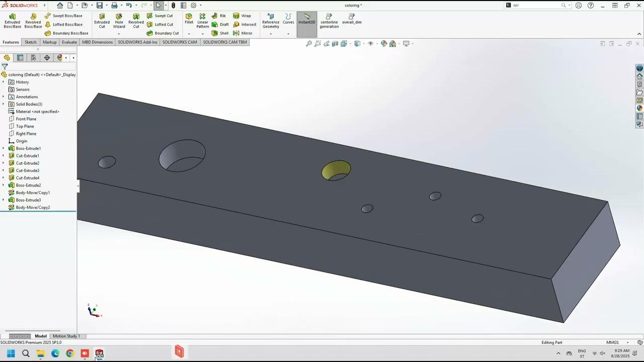Viewport: 644px width, 362px height.
Task: Open the Reference Geometry dropdown arrow
Action: 271,34
